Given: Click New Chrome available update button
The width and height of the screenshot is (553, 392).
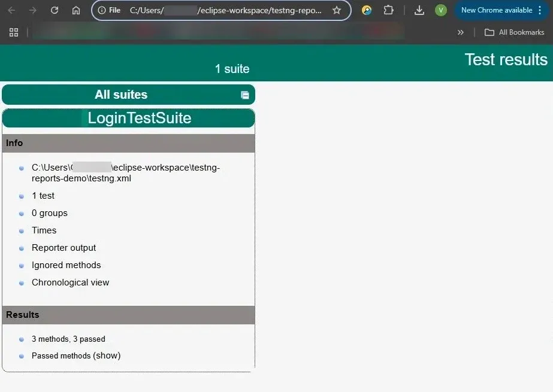Looking at the screenshot, I should coord(497,10).
